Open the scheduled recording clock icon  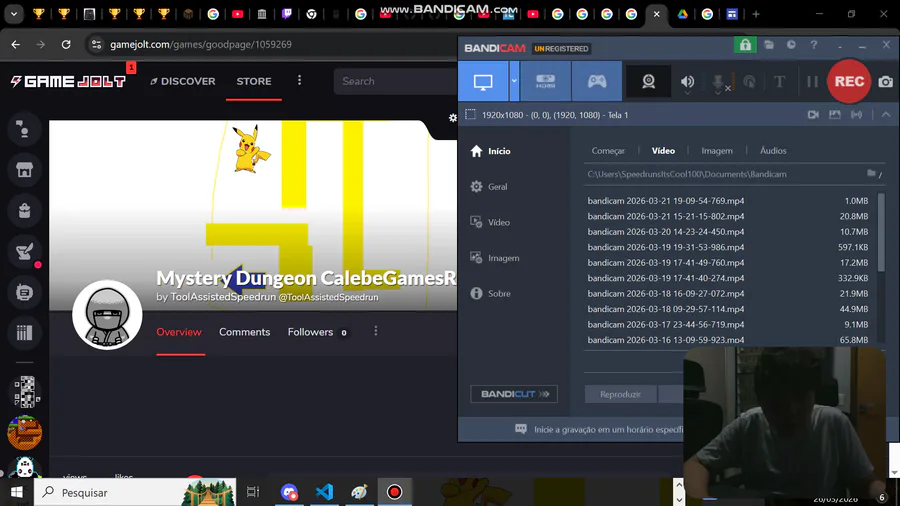(791, 45)
